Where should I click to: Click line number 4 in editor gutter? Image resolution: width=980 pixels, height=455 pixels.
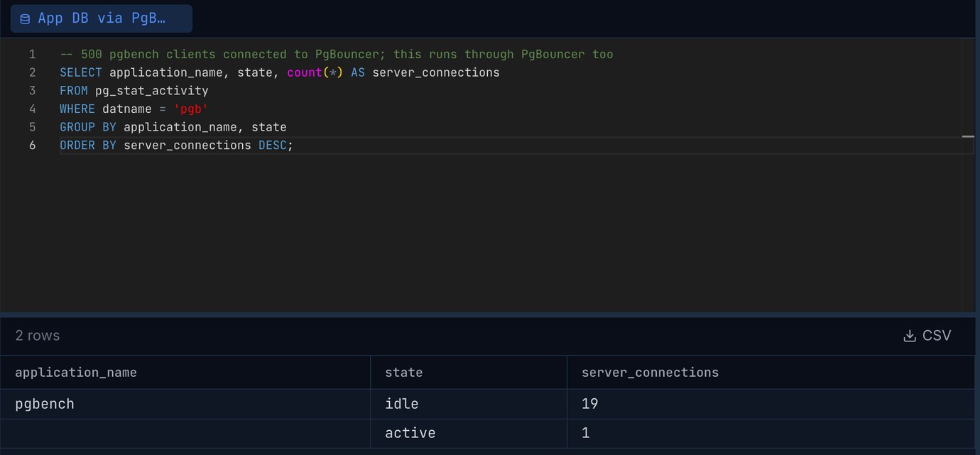(x=32, y=109)
